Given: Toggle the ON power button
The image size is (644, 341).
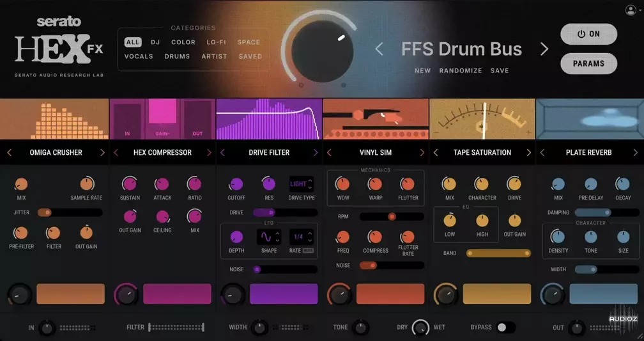Looking at the screenshot, I should (x=588, y=34).
